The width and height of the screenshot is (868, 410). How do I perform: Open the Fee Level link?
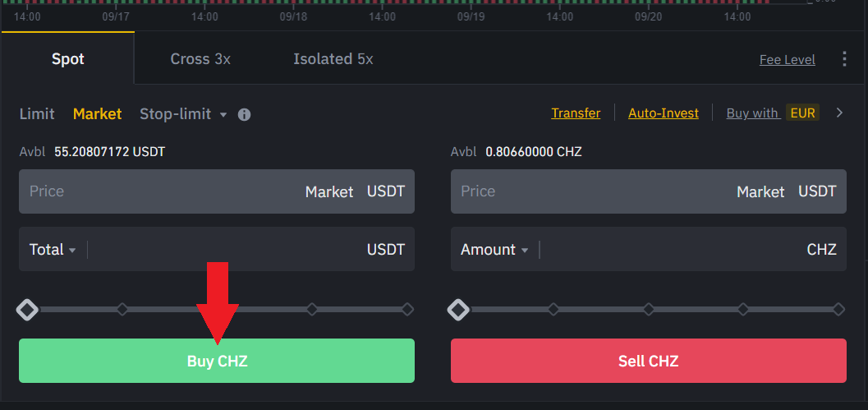787,60
